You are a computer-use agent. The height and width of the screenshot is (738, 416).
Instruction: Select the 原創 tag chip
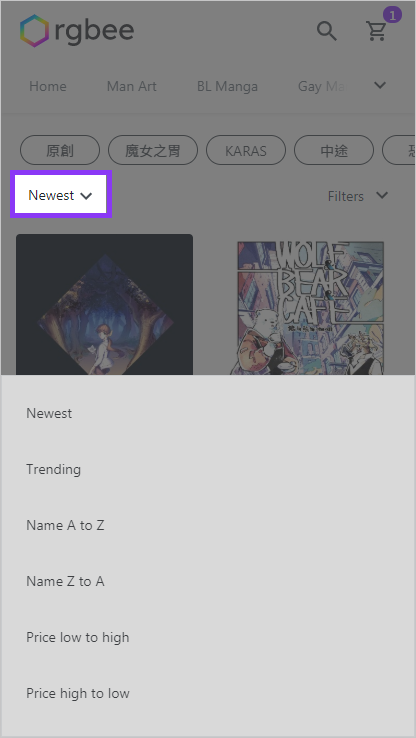pyautogui.click(x=60, y=151)
